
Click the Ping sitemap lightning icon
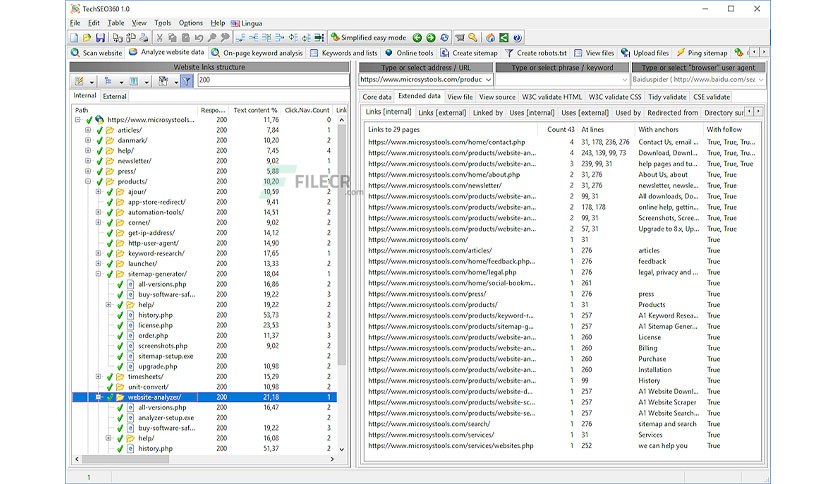click(x=680, y=53)
